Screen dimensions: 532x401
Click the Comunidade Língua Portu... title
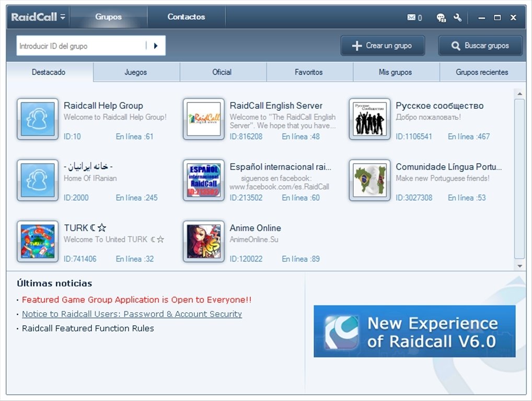[448, 167]
